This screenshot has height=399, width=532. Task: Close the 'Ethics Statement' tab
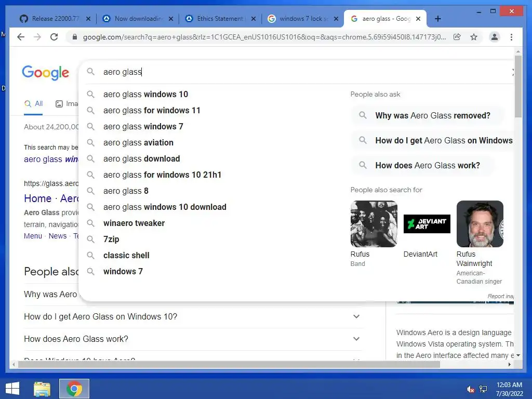point(254,19)
